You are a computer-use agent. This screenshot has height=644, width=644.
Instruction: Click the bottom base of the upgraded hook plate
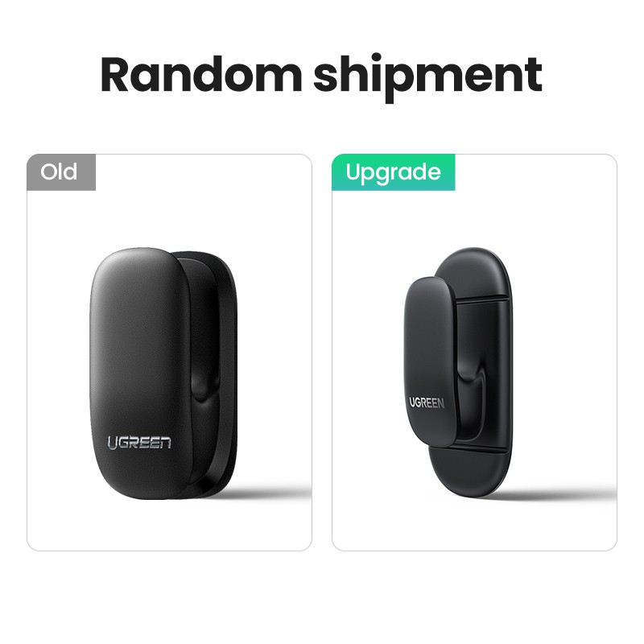pos(469,473)
